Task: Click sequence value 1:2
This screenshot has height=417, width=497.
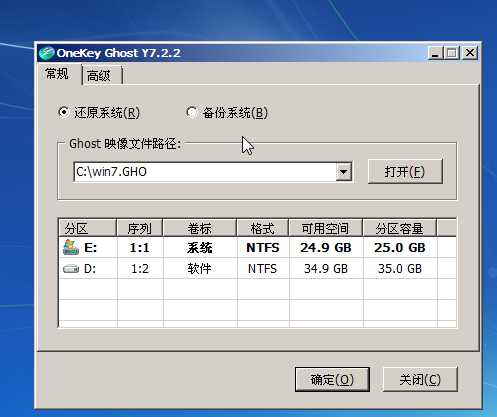Action: pyautogui.click(x=140, y=269)
